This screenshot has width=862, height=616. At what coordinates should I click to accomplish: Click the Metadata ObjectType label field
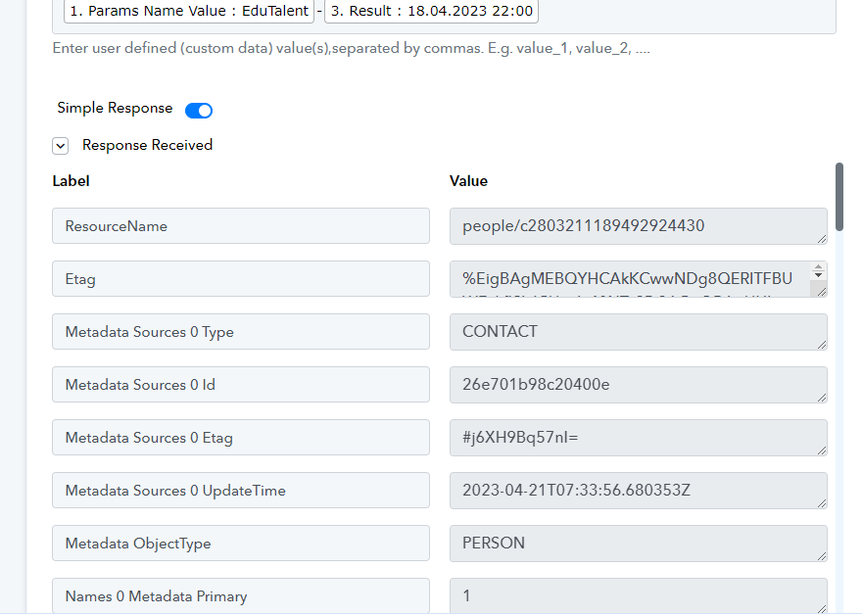pyautogui.click(x=240, y=544)
